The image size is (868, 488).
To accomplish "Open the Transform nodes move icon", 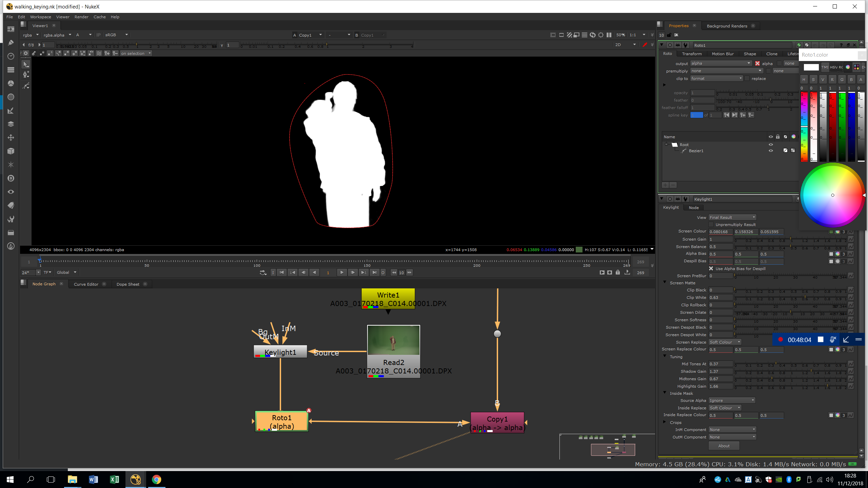I will [x=11, y=138].
